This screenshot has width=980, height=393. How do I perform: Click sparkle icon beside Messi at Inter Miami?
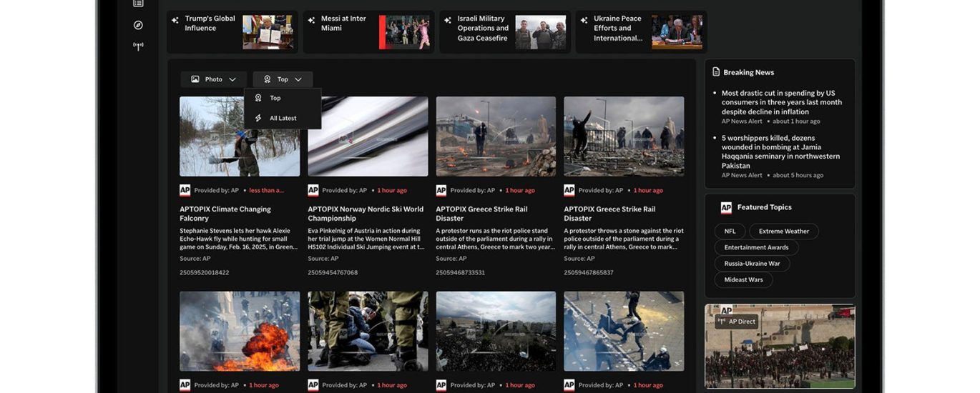311,20
